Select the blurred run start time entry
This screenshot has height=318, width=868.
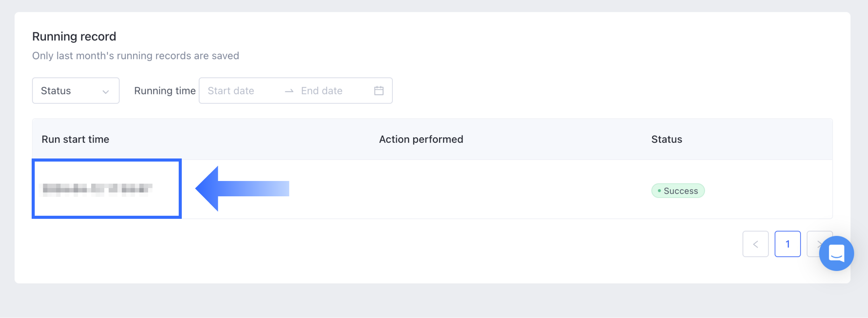pyautogui.click(x=97, y=189)
